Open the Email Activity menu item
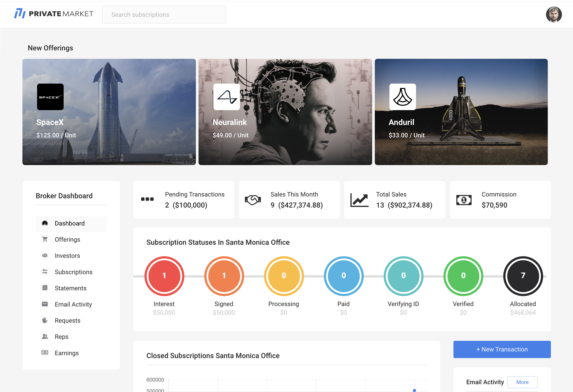 (71, 304)
